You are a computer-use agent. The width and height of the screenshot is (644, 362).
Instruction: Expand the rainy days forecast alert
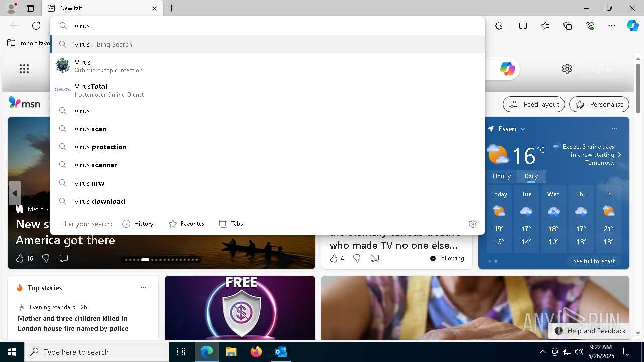(619, 155)
